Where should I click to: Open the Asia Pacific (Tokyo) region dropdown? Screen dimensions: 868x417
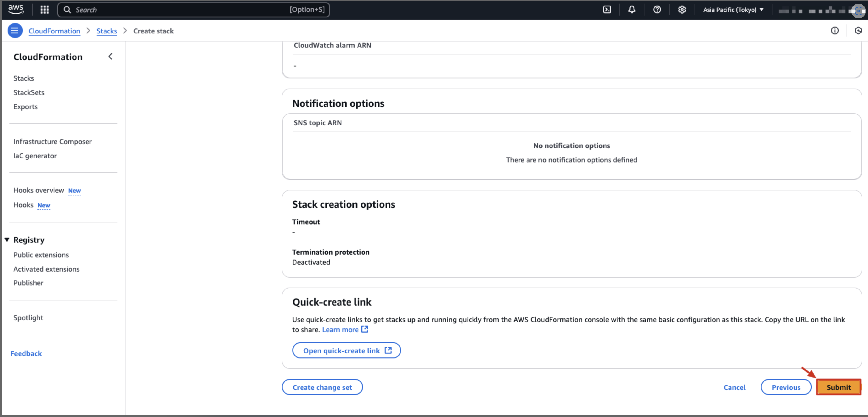coord(733,9)
